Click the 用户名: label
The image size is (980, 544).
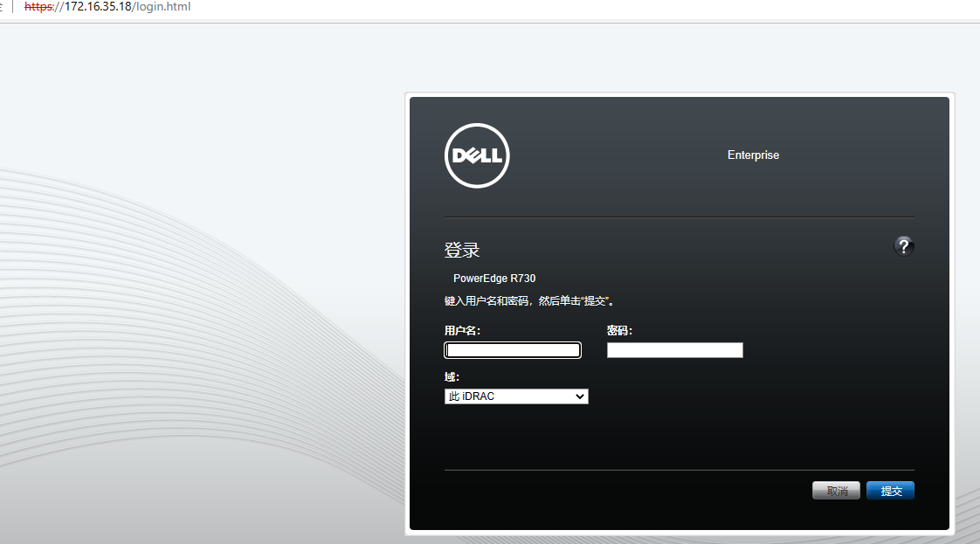pos(462,331)
